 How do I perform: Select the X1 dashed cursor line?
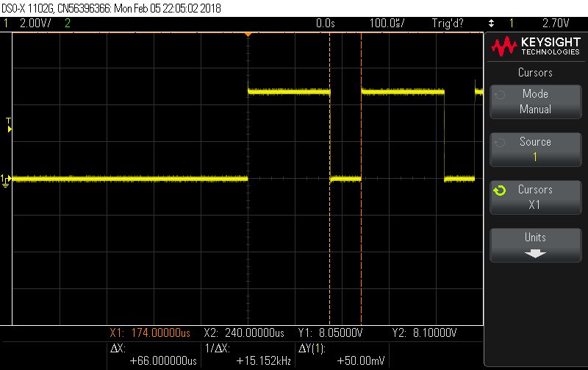pyautogui.click(x=329, y=179)
